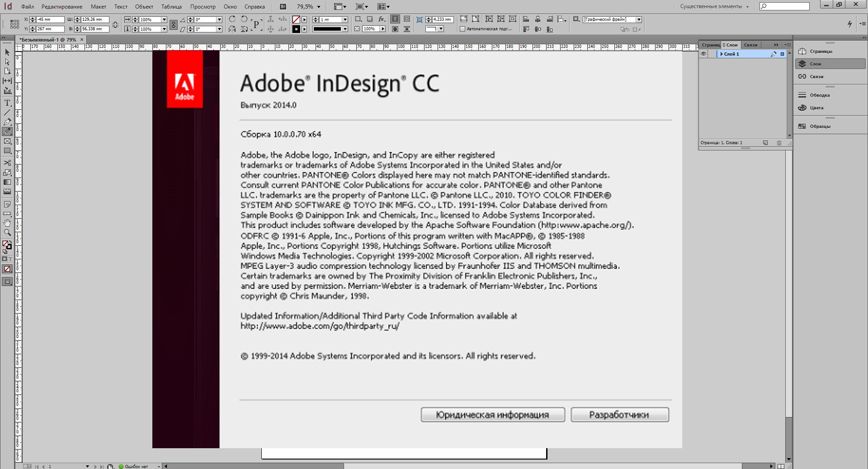This screenshot has height=469, width=868.
Task: Click fill/stroke swatch in toolbox
Action: click(7, 245)
